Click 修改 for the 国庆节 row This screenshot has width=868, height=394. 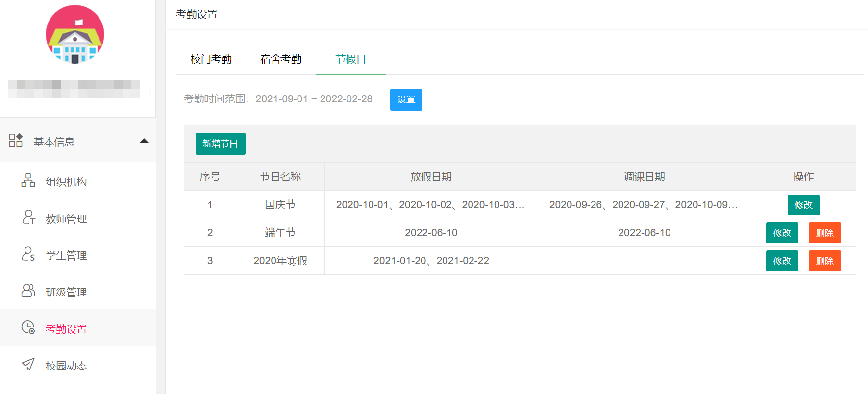(x=803, y=205)
